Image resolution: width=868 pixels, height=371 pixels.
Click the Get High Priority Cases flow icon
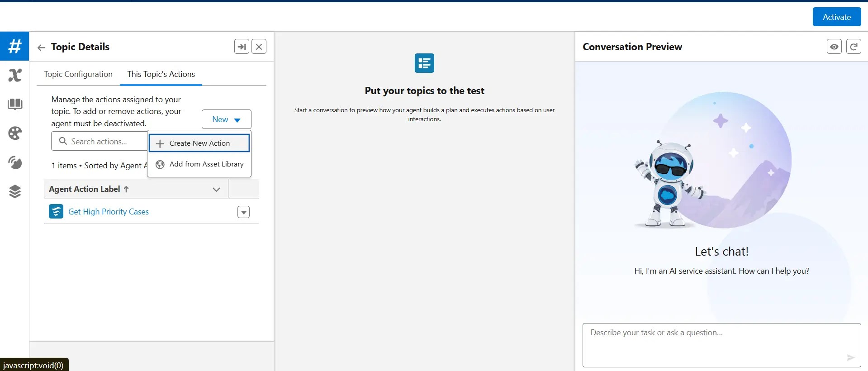click(x=56, y=211)
